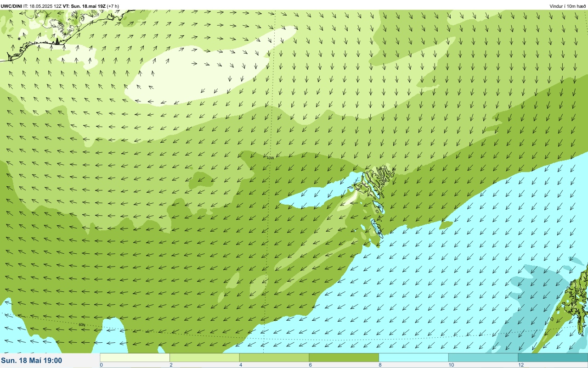Click the '10W' longitude label on the map
Screen dimensions: 588x368
(271, 158)
